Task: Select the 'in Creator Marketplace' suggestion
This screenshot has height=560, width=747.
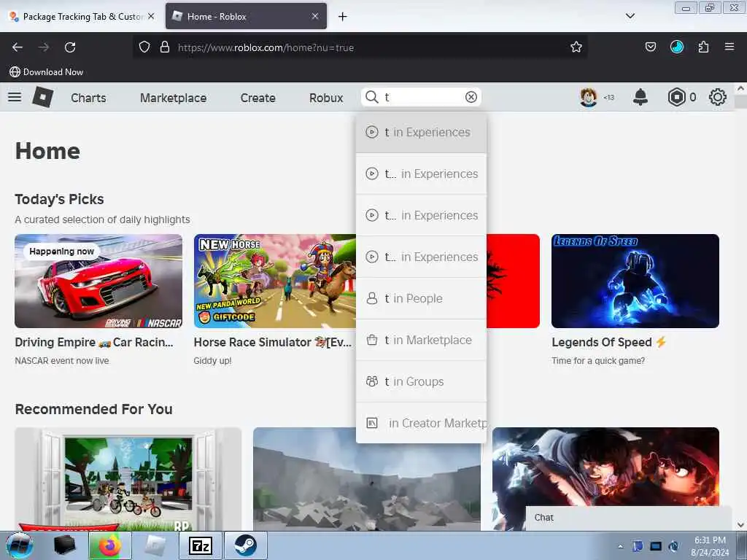Action: pos(421,423)
